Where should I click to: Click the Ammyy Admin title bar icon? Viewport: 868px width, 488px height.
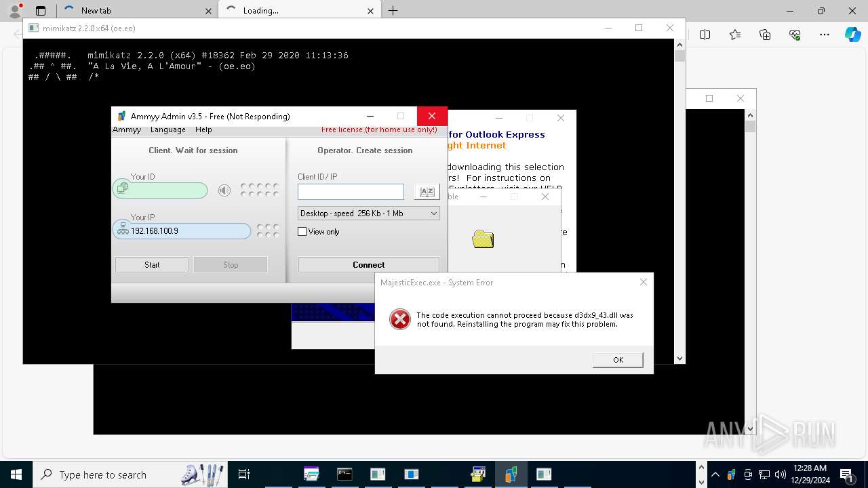pyautogui.click(x=122, y=116)
